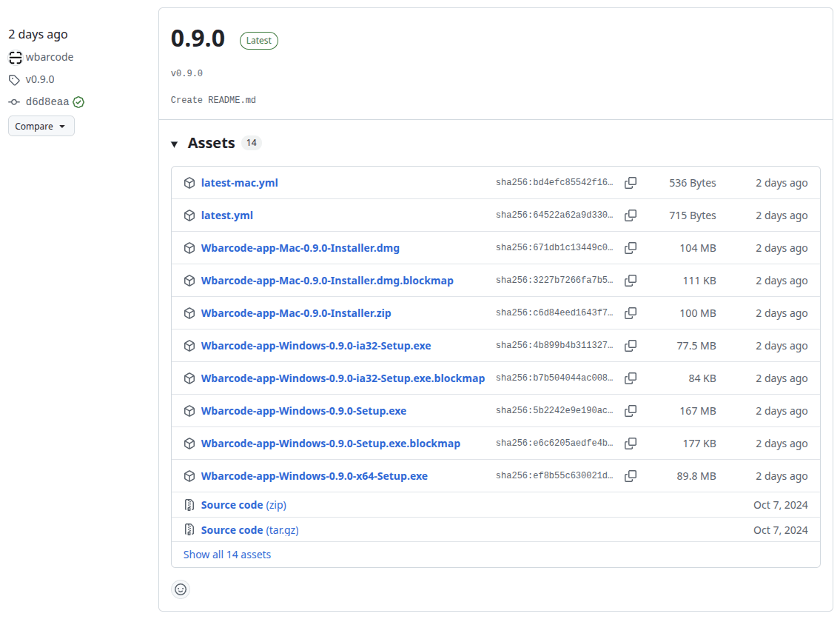Download Wbarcode-app-Mac-0.9.0-Installer.zip

(x=296, y=312)
